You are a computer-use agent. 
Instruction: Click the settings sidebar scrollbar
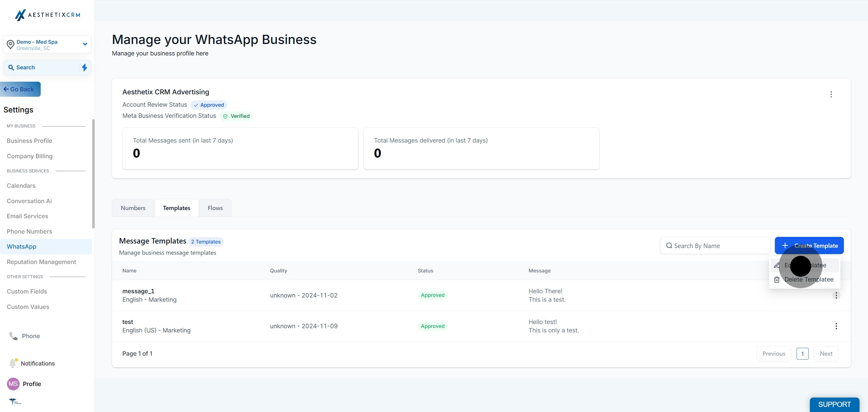click(x=93, y=174)
